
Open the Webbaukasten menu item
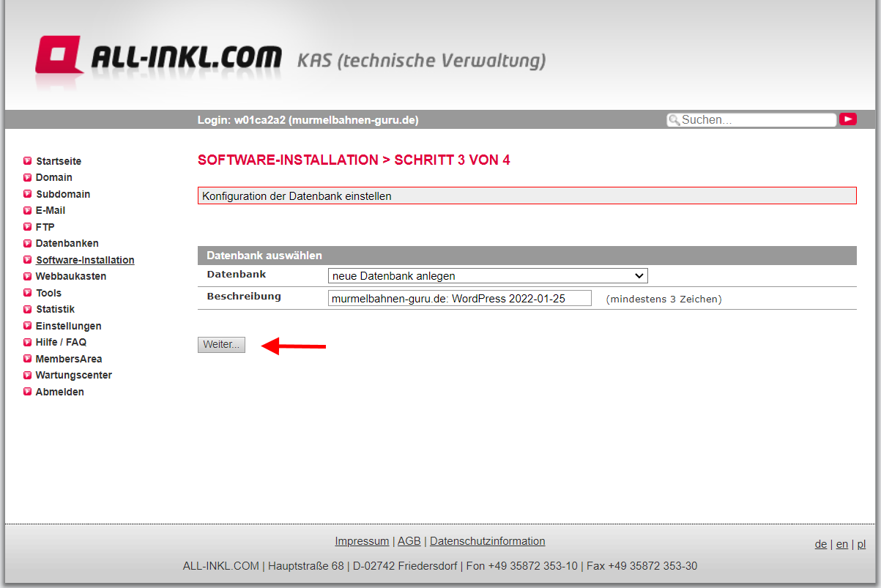71,276
